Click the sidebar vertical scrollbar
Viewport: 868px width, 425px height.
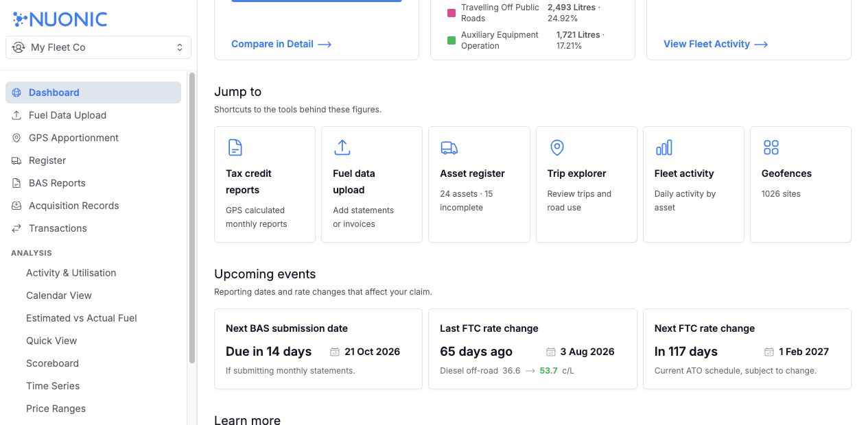coord(192,218)
